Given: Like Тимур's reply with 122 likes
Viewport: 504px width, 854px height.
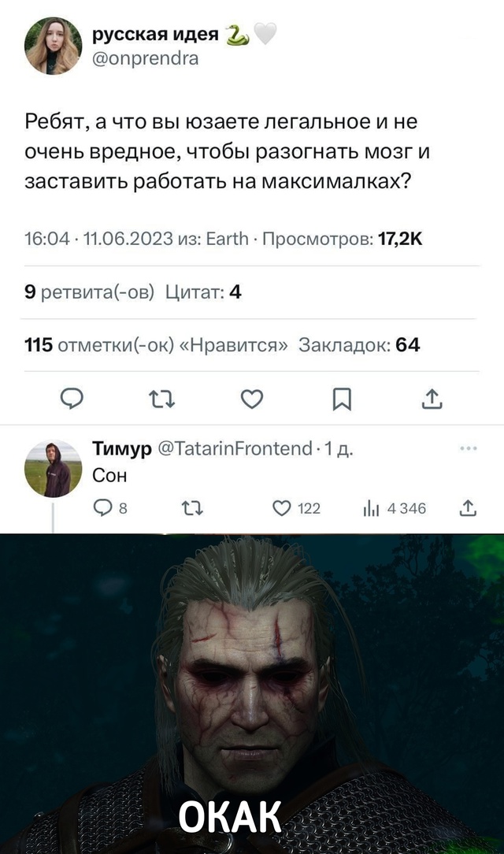Looking at the screenshot, I should 296,509.
